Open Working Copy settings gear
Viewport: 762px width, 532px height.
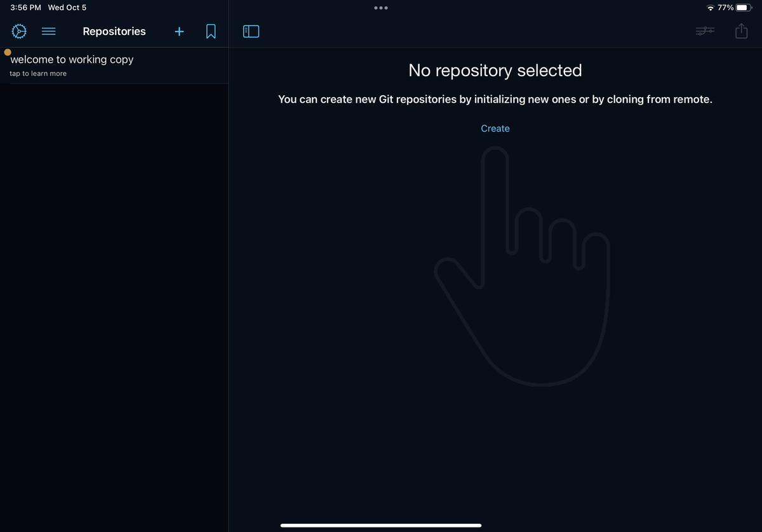point(19,31)
